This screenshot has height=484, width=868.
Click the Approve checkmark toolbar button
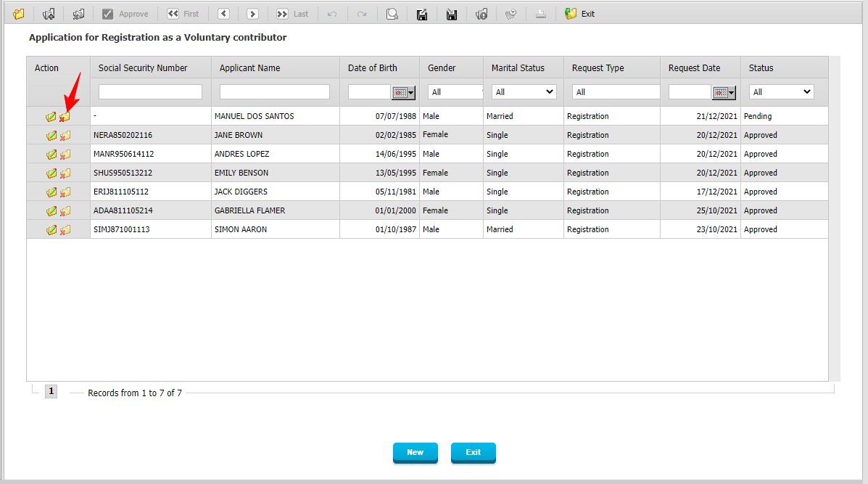[x=125, y=14]
